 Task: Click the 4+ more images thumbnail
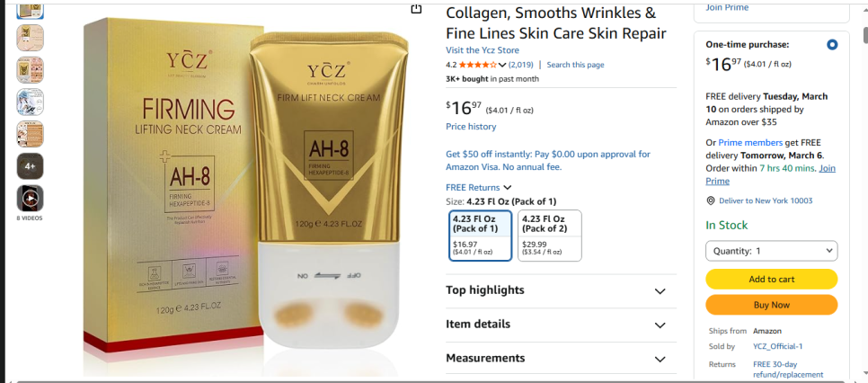[30, 165]
